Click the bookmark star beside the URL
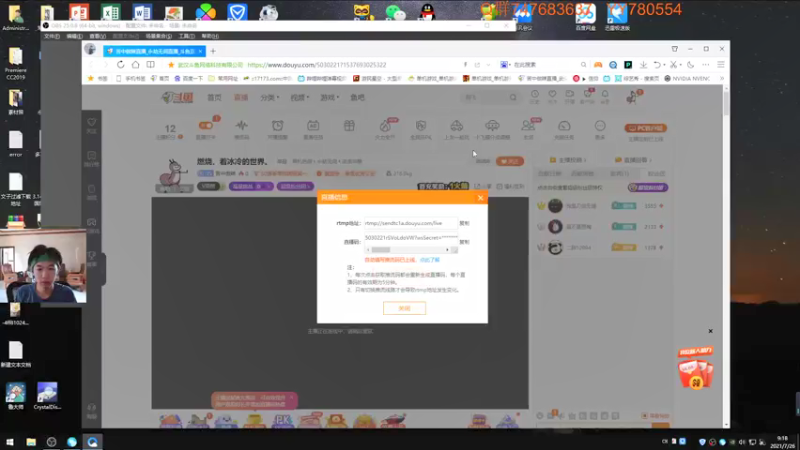The height and width of the screenshot is (450, 800). click(x=171, y=65)
